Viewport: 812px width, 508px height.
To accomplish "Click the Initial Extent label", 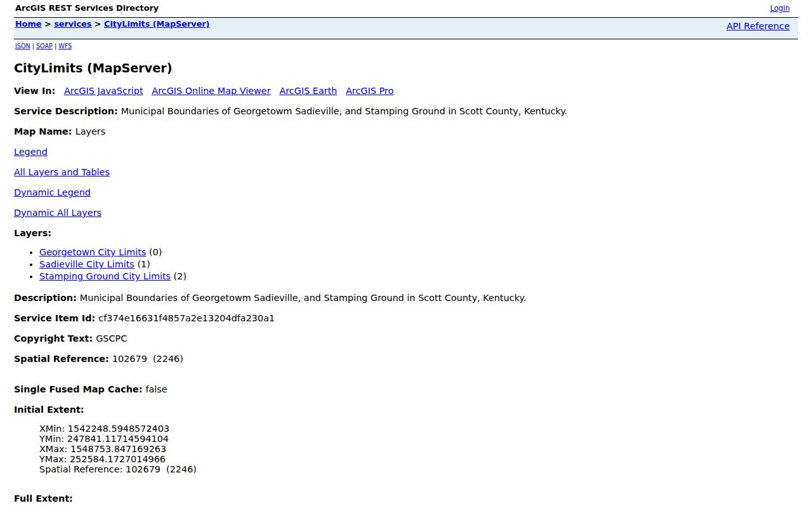I will pyautogui.click(x=49, y=410).
